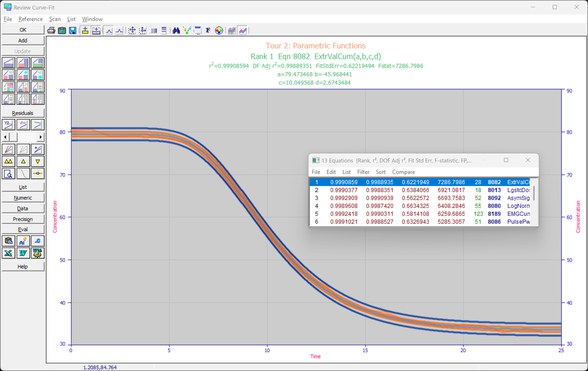This screenshot has width=588, height=371.
Task: Click the small blue f(x) icon beside it
Action: click(38, 241)
